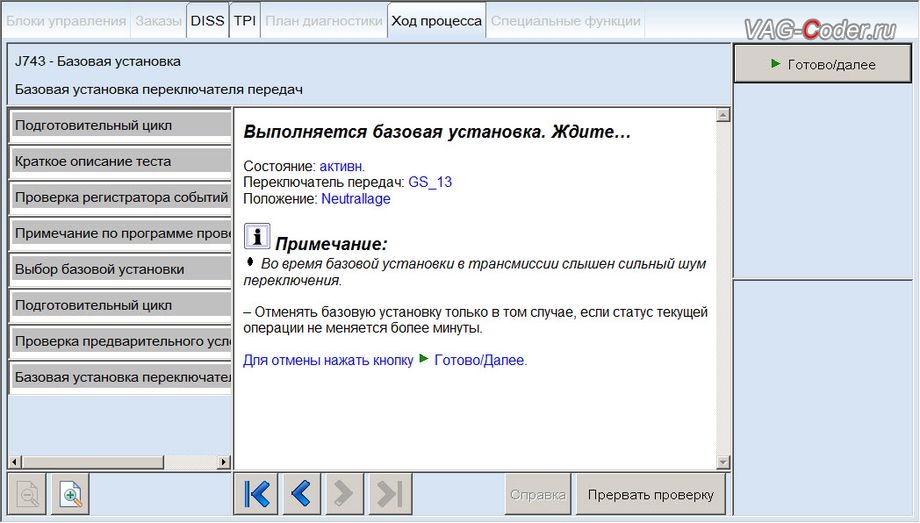920x523 pixels.
Task: Switch to the DISS tab
Action: (x=207, y=21)
